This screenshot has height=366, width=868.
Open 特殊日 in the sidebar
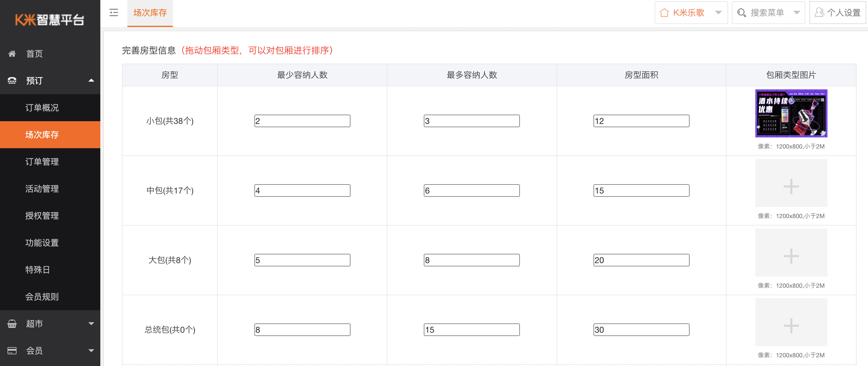tap(50, 270)
